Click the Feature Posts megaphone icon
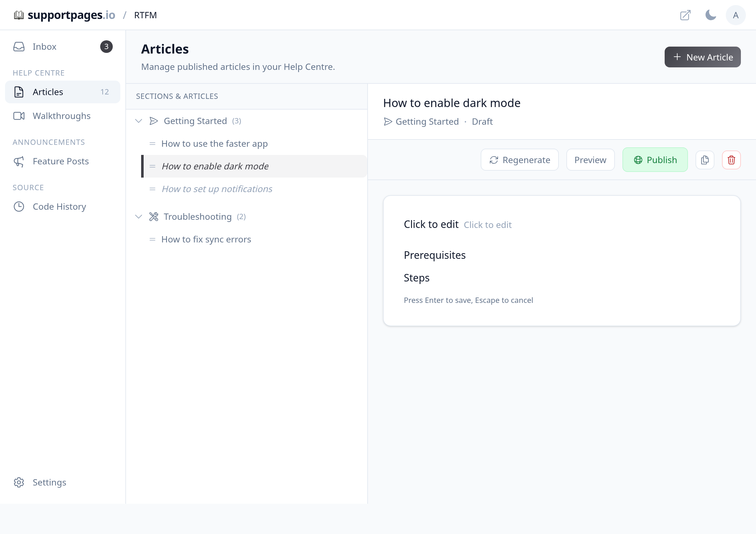Screen dimensions: 756x534 pos(19,161)
